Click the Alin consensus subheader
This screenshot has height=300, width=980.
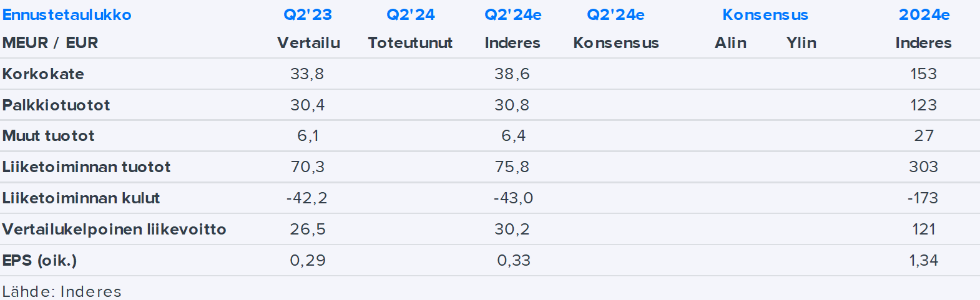tap(730, 43)
